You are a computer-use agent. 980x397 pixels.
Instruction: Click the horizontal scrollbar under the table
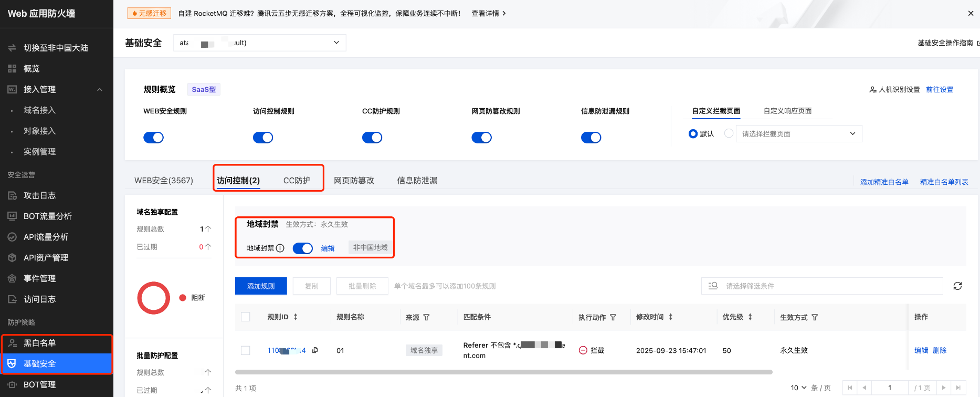click(504, 372)
